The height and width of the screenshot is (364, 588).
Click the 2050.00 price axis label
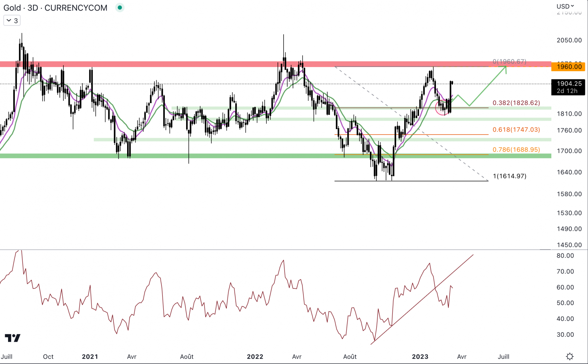569,40
